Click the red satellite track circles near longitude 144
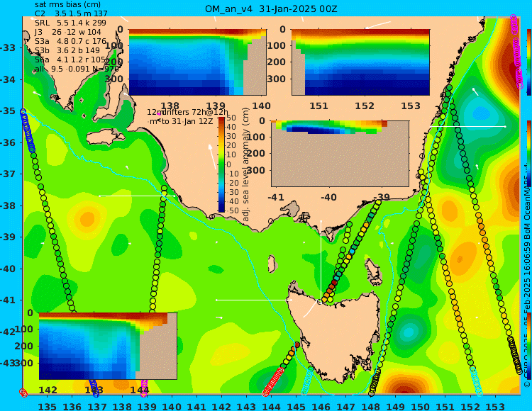 tap(273, 382)
